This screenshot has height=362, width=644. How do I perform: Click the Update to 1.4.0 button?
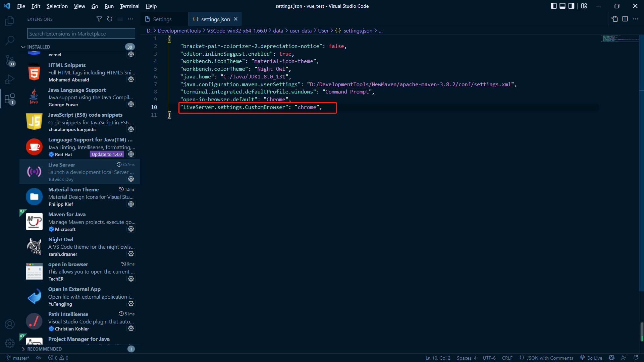[x=107, y=154]
